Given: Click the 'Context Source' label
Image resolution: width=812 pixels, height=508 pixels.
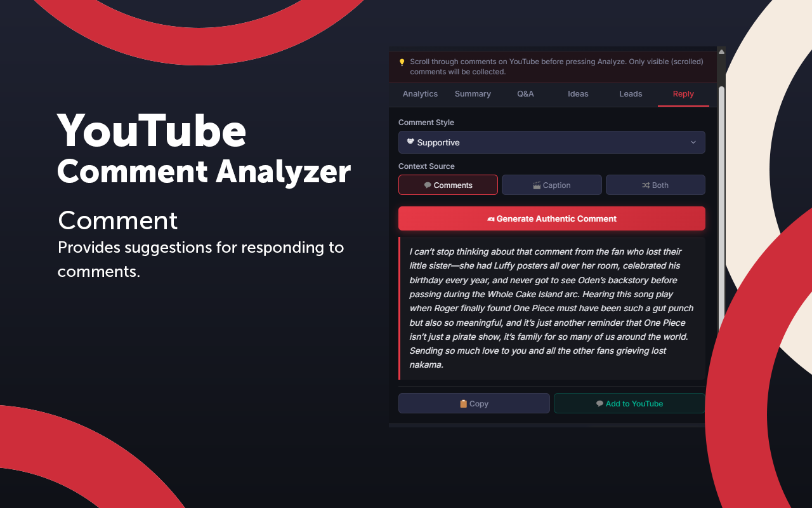Looking at the screenshot, I should [x=426, y=166].
